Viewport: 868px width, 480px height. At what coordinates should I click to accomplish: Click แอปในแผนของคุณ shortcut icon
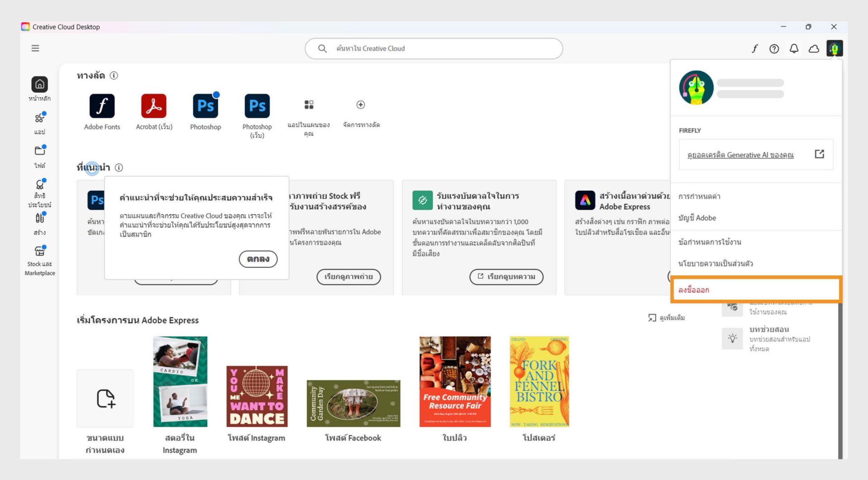pyautogui.click(x=309, y=105)
